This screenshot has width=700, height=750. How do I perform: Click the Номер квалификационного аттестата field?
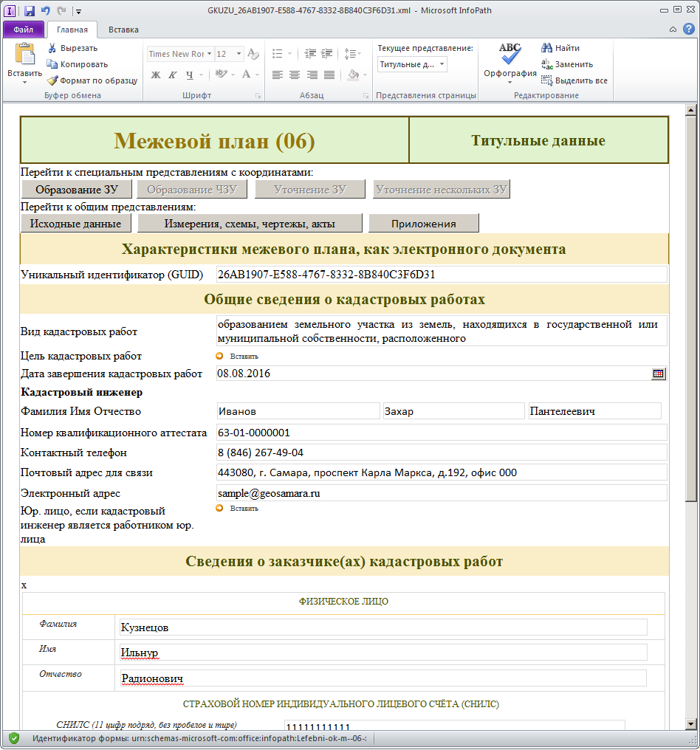pos(442,433)
